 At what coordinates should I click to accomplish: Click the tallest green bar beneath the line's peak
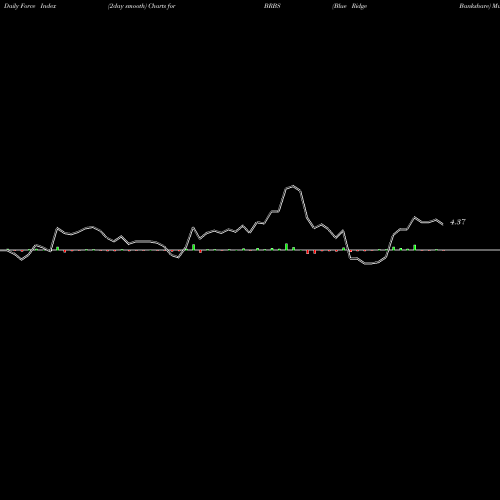point(286,246)
